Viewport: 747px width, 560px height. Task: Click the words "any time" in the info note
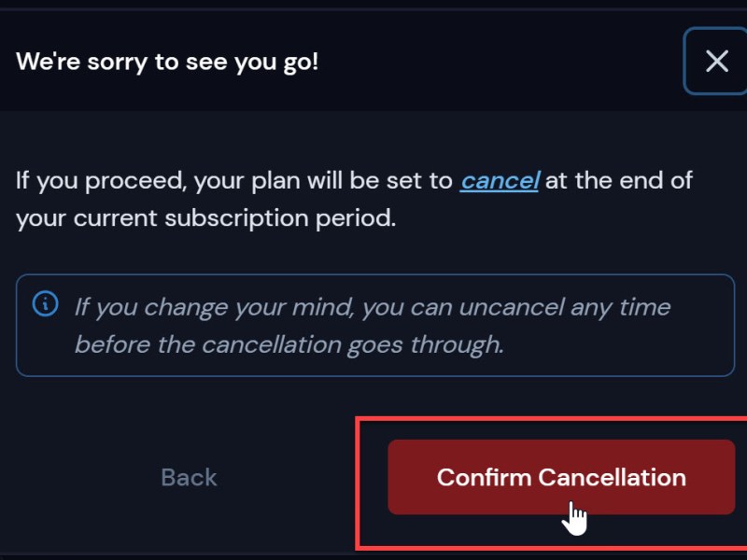629,306
